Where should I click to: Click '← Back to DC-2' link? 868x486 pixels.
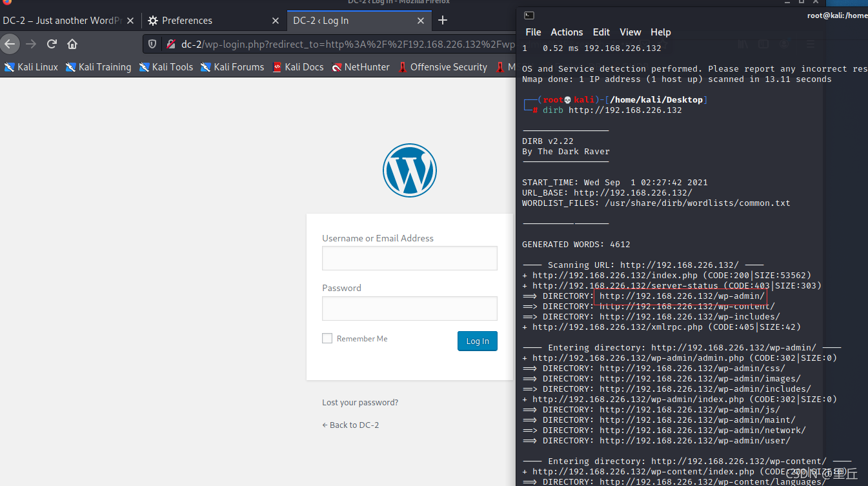point(350,425)
